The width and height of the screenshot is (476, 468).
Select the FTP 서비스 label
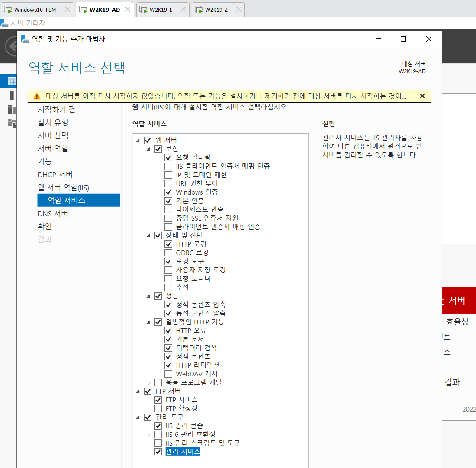coord(182,400)
